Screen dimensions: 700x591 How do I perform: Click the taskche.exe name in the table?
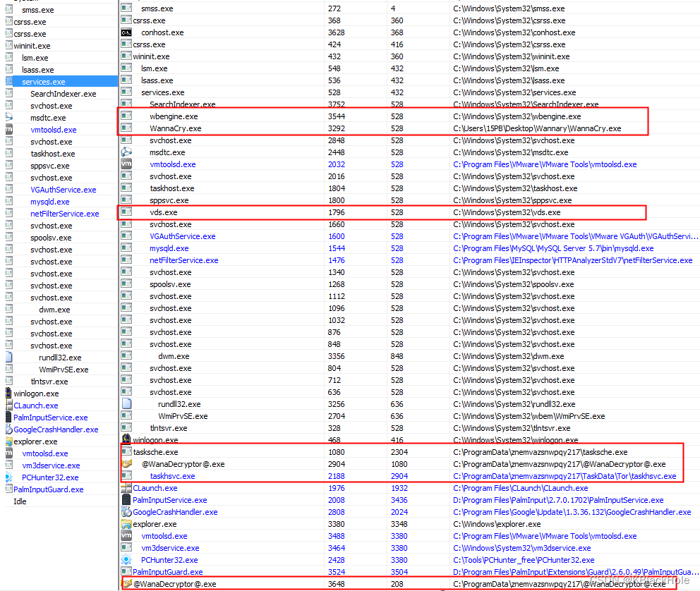(155, 452)
